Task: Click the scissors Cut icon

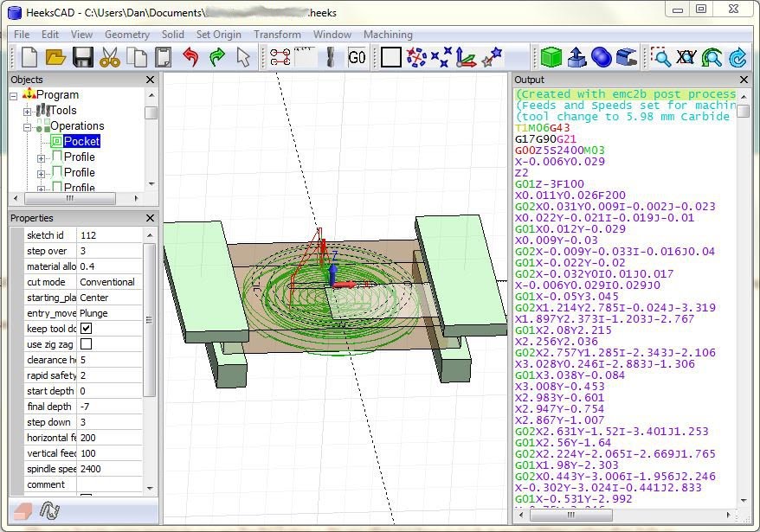Action: [x=109, y=58]
